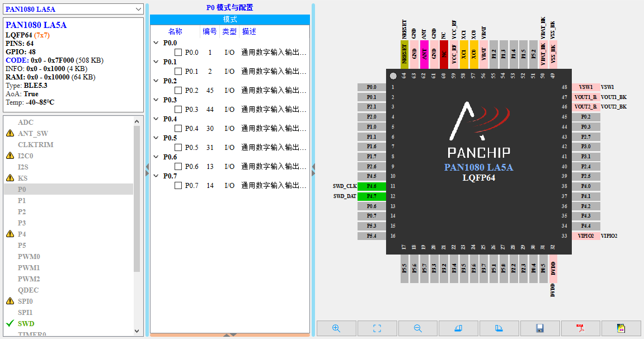This screenshot has height=339, width=644.
Task: Open P1 port configuration
Action: point(22,200)
